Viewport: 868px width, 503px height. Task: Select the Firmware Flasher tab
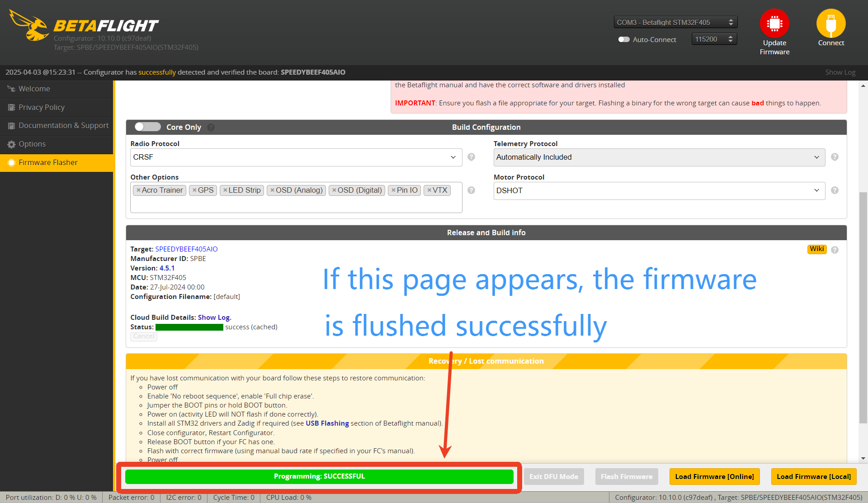pyautogui.click(x=57, y=162)
